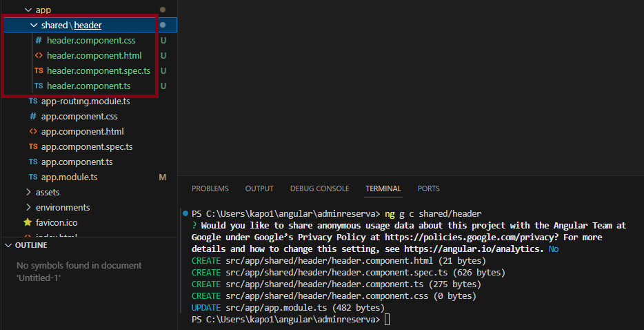Open header.component.spec.ts file
This screenshot has width=644, height=330.
click(99, 71)
